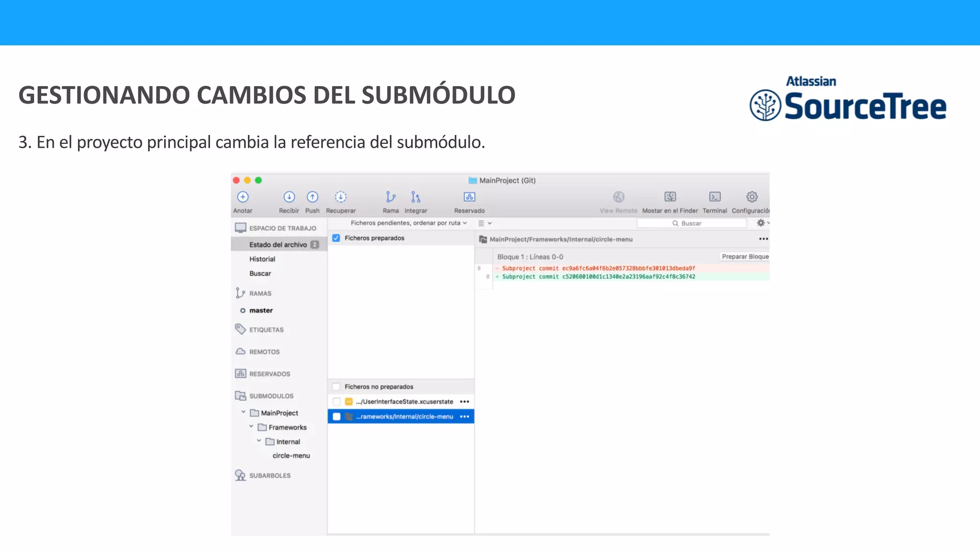Toggle the Ficheros preparados checkbox

point(336,238)
